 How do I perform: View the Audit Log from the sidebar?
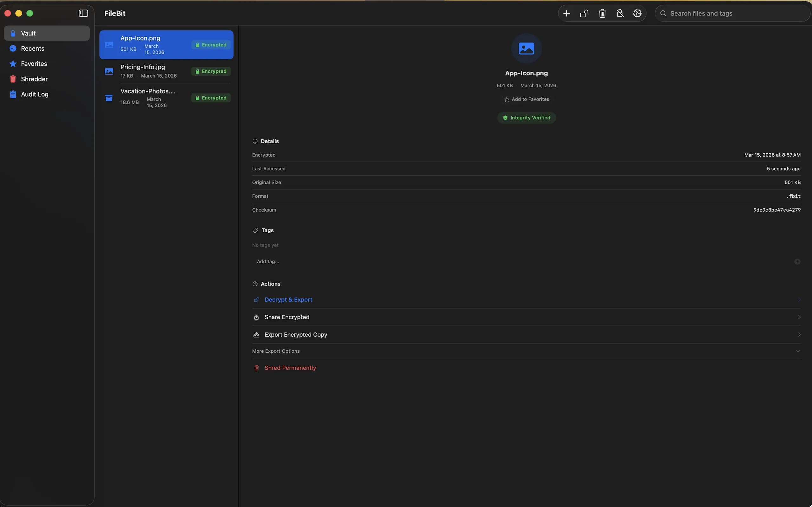35,94
